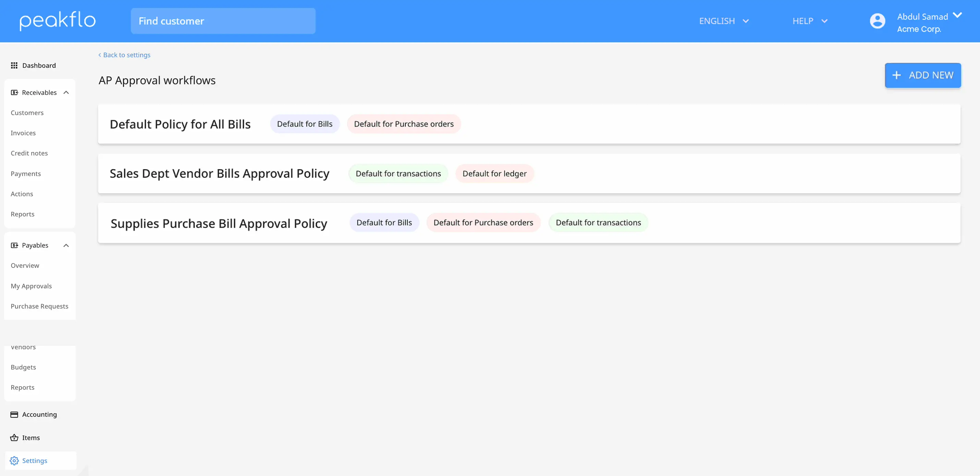The height and width of the screenshot is (476, 980).
Task: Click the Settings gear icon in sidebar
Action: (x=14, y=460)
